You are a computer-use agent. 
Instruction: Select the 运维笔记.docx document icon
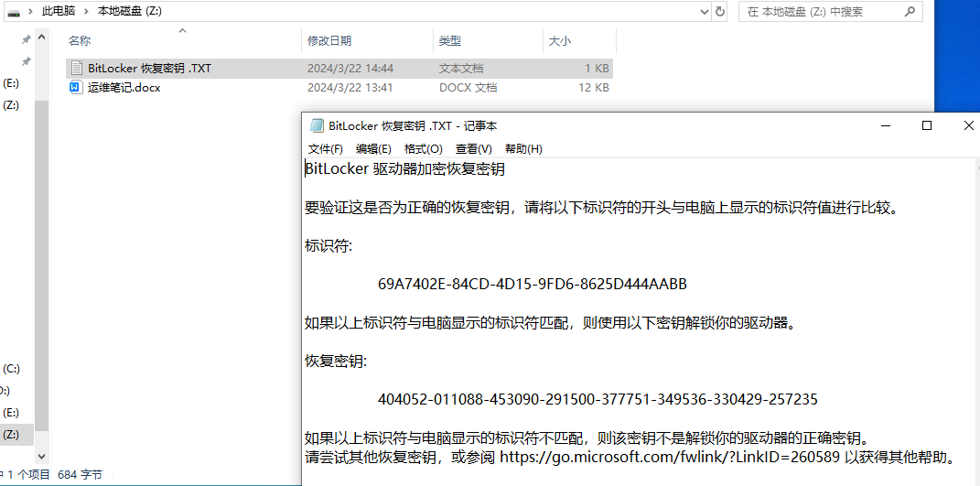click(x=76, y=88)
